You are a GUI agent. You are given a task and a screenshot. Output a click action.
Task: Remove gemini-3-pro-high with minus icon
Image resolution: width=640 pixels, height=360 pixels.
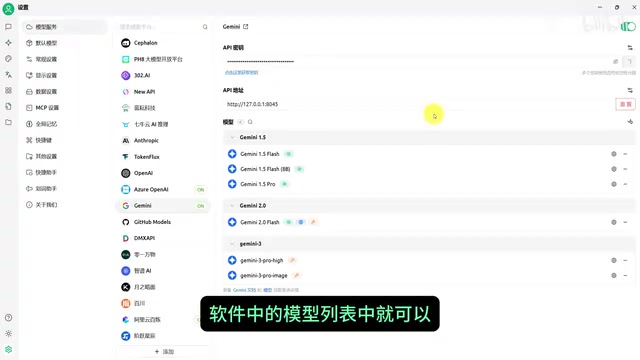tap(625, 260)
